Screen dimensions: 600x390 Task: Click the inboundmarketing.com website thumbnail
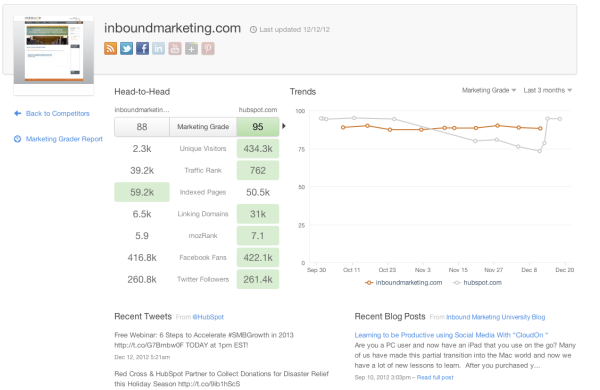[x=54, y=50]
